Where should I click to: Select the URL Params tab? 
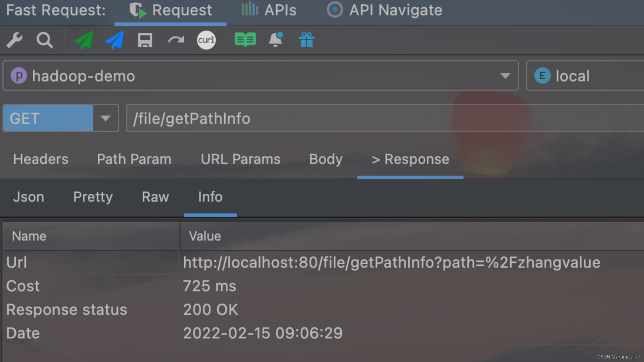pyautogui.click(x=240, y=159)
